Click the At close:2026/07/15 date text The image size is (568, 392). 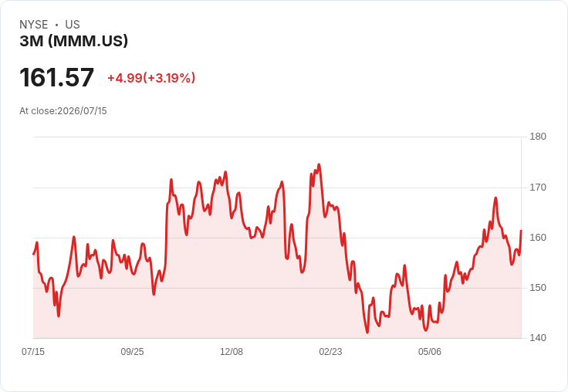click(x=63, y=111)
